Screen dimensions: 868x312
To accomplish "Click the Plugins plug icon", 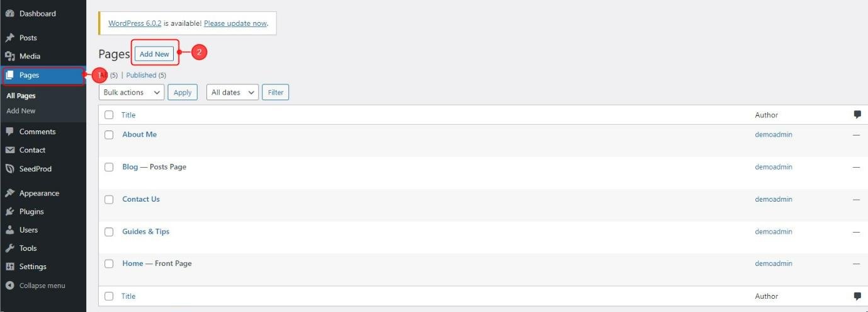I will (9, 212).
